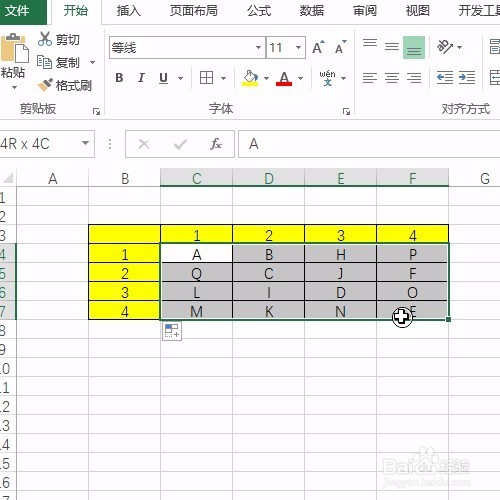
Task: Decrease indent
Action: pyautogui.click(x=445, y=78)
